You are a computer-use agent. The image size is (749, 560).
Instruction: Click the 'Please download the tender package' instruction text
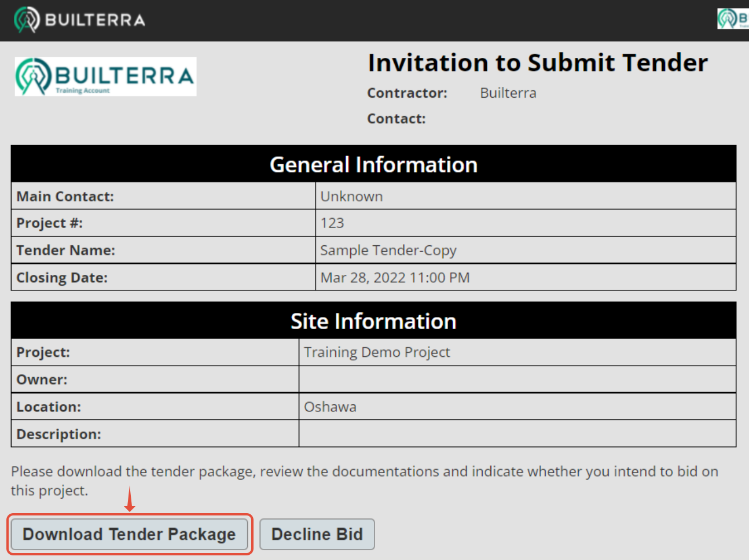click(x=365, y=481)
